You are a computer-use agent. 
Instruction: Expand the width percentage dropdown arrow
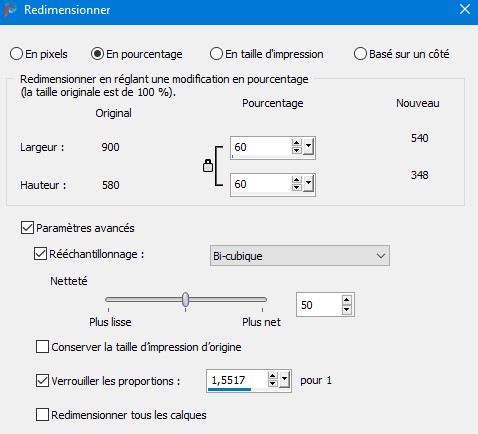tap(308, 147)
